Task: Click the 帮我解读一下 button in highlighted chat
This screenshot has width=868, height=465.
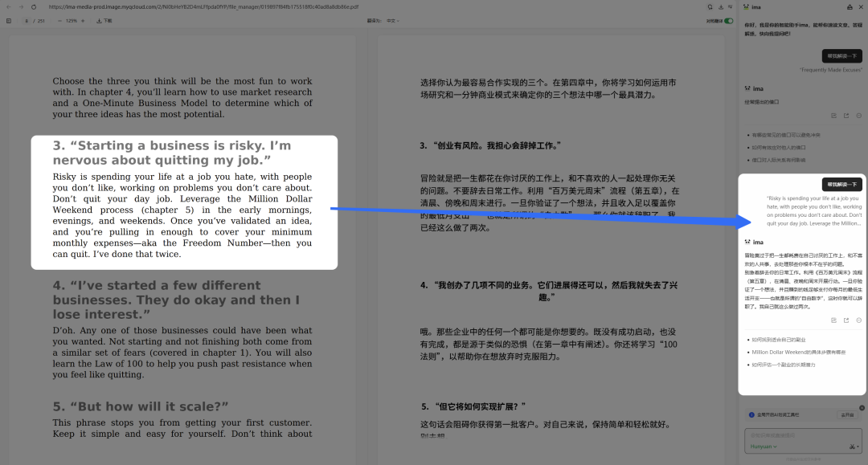Action: click(841, 184)
